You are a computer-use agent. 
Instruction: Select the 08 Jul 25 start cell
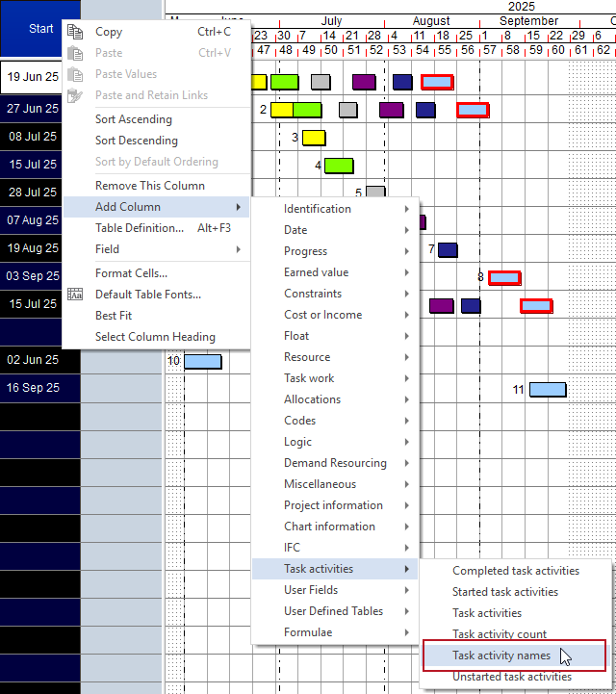(x=32, y=137)
